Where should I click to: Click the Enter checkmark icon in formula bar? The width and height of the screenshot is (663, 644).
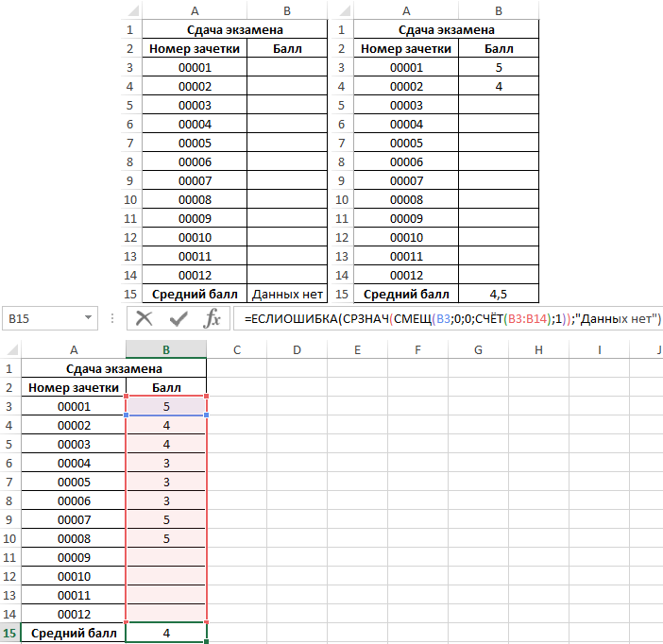coord(178,318)
